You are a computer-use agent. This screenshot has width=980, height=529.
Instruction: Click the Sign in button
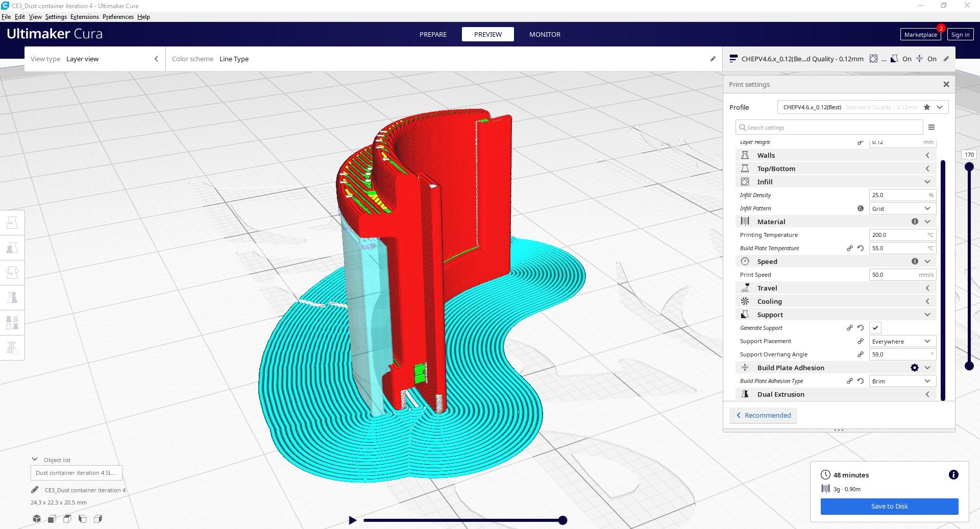(960, 34)
